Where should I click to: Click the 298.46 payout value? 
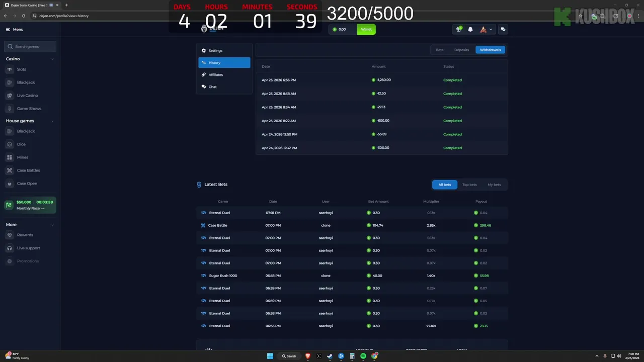[485, 225]
